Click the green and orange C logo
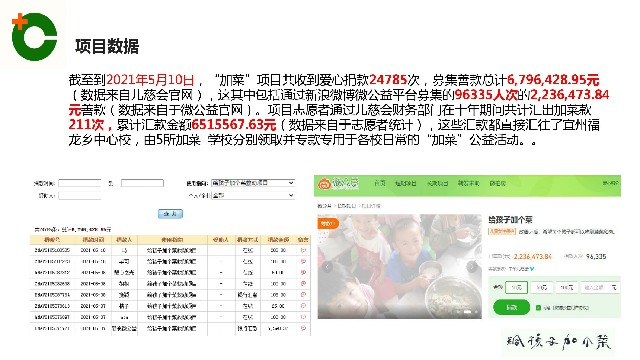The width and height of the screenshot is (640, 360). (x=34, y=37)
